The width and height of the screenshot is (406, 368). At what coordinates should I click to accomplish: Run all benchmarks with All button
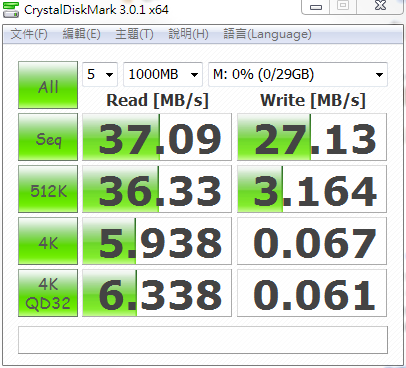coord(48,85)
